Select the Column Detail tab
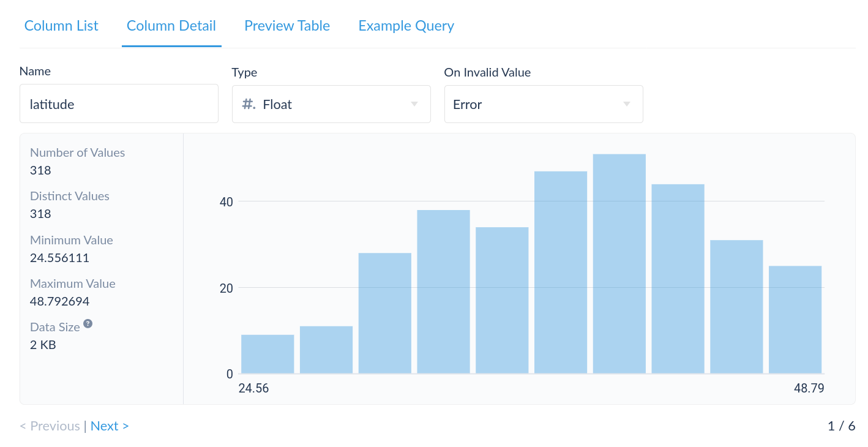The height and width of the screenshot is (447, 868). (171, 26)
